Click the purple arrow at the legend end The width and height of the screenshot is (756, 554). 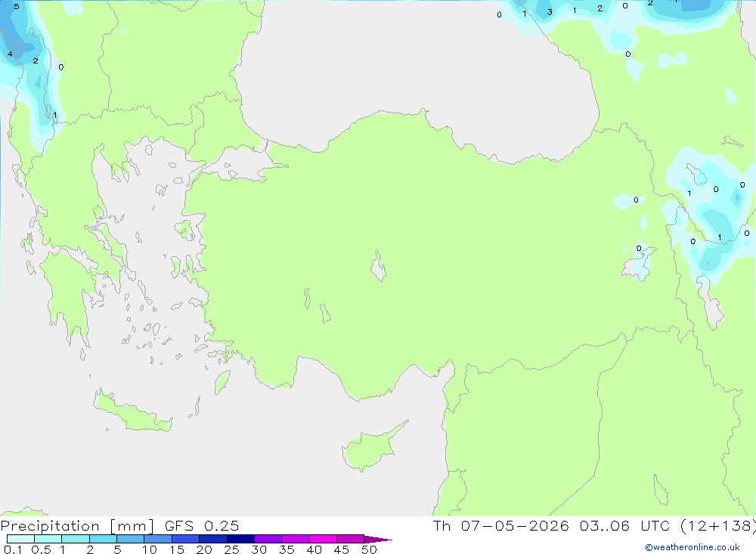[x=377, y=539]
